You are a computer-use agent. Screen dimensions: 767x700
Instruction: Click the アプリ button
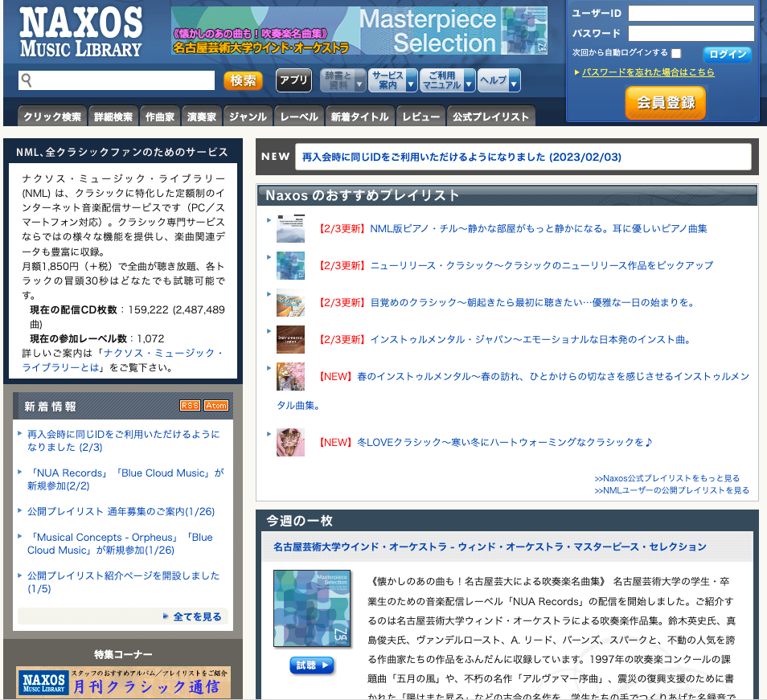(x=293, y=80)
